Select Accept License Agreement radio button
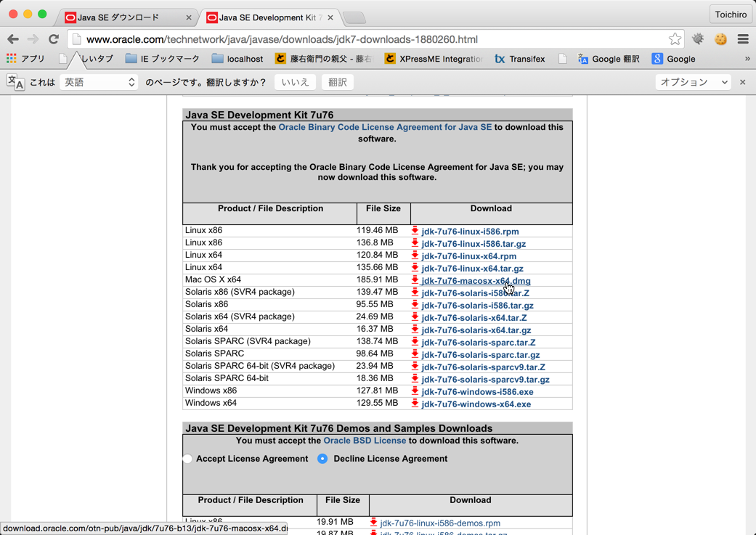The image size is (756, 535). [x=187, y=459]
